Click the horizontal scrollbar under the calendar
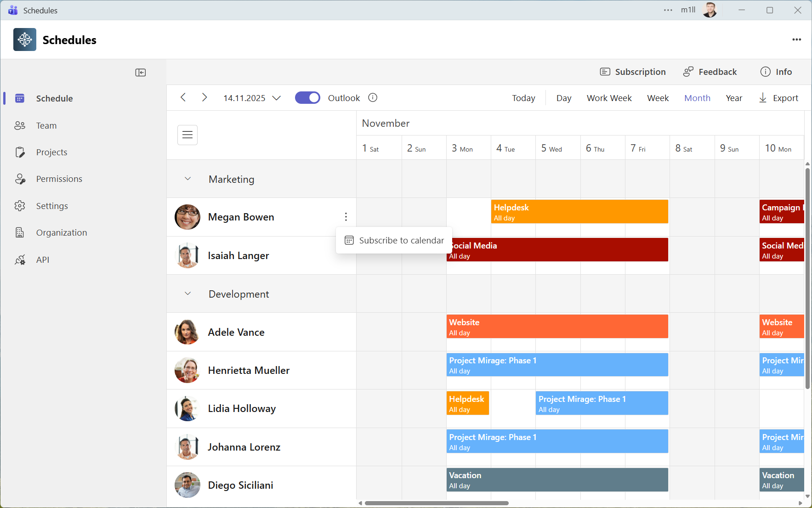The image size is (812, 508). [x=437, y=503]
